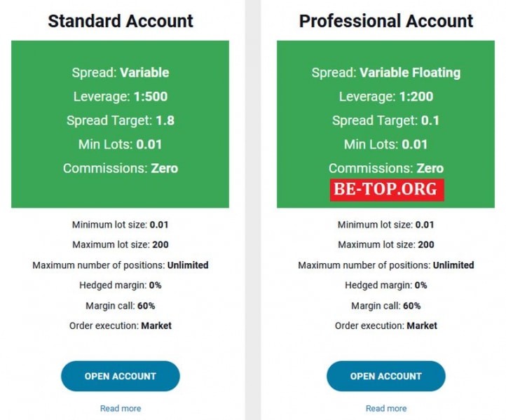506x420 pixels.
Task: Click Standard Margin call 60% text
Action: (121, 306)
